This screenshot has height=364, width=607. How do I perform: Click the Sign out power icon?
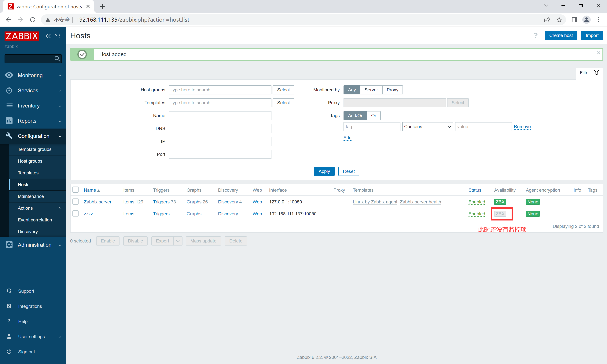[x=9, y=351]
